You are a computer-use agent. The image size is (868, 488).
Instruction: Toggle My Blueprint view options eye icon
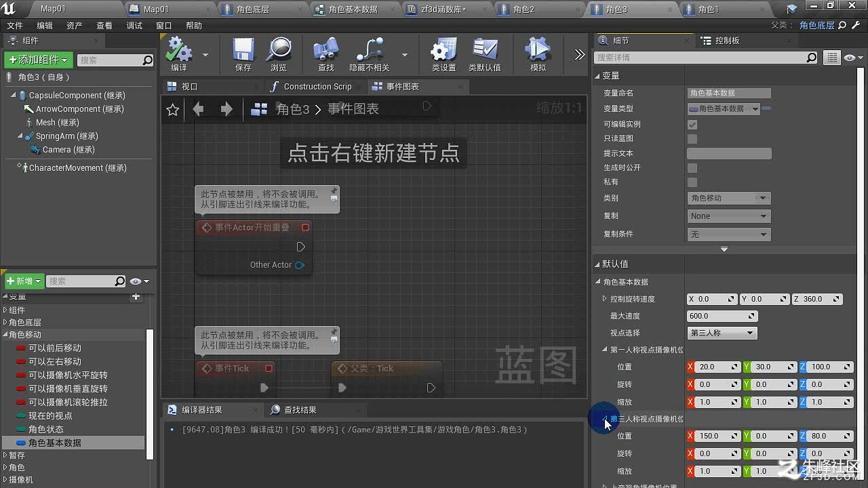(x=139, y=281)
